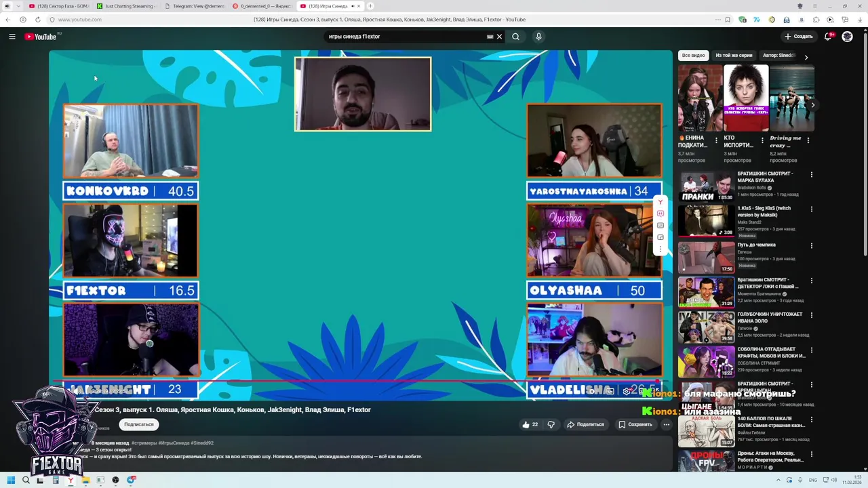Switch to Telegram View browser tab
Viewport: 868px width, 488px height.
point(194,6)
